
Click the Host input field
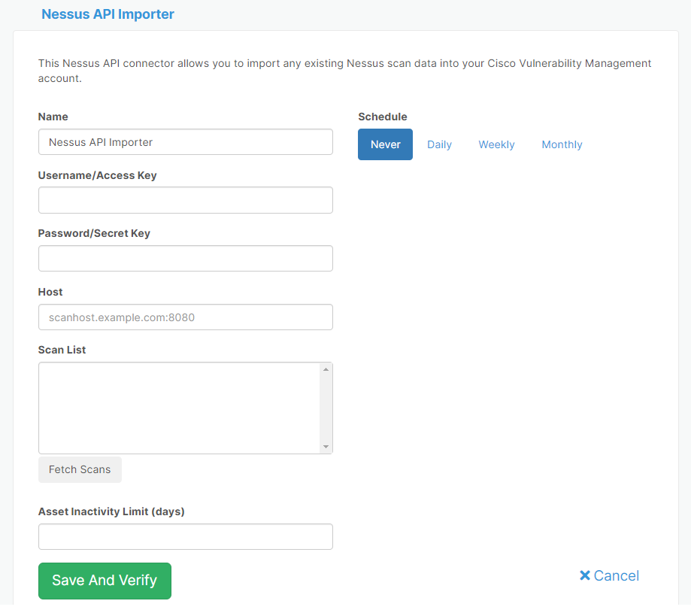coord(186,317)
